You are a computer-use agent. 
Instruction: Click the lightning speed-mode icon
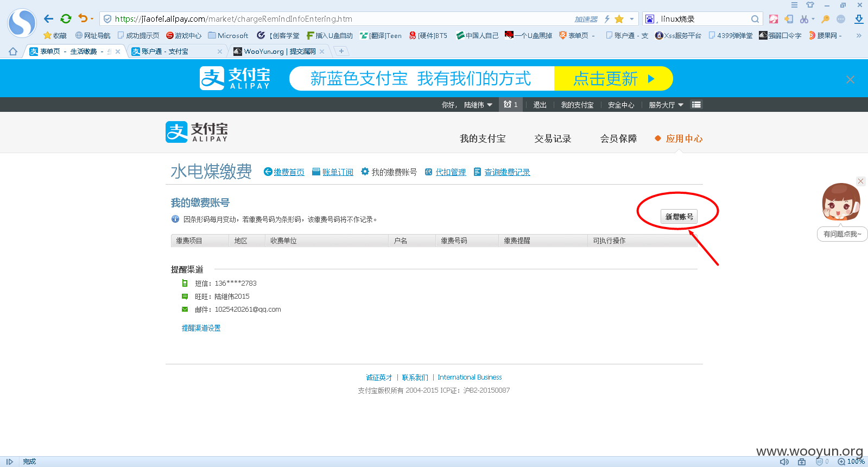pyautogui.click(x=607, y=19)
